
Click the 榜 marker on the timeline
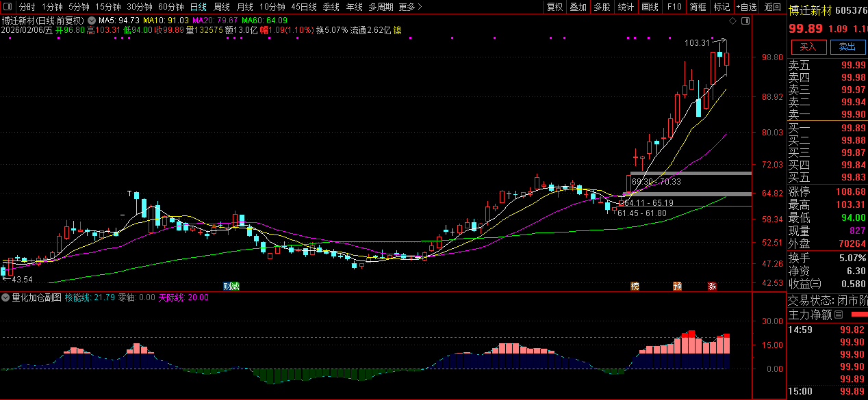pyautogui.click(x=635, y=286)
